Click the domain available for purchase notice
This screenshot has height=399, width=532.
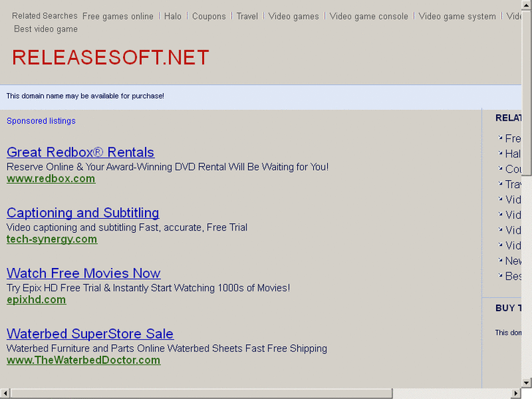(x=85, y=96)
